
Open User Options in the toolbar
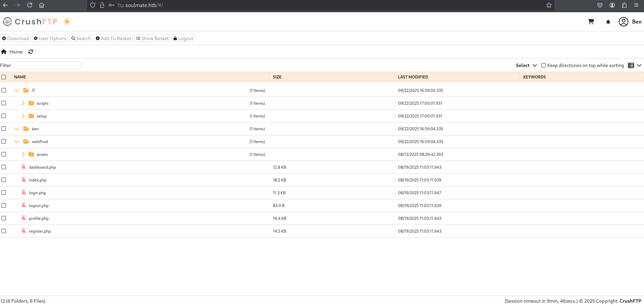pyautogui.click(x=50, y=38)
